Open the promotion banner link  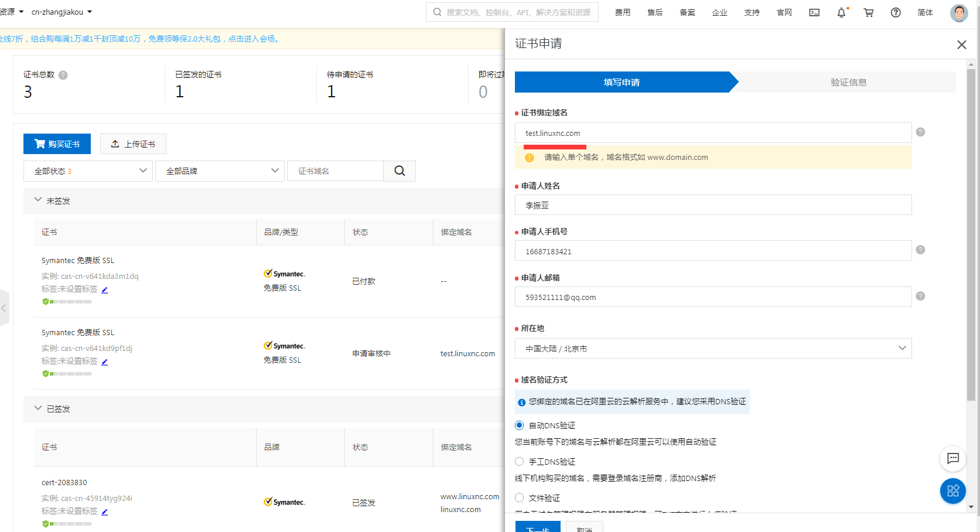pos(140,39)
